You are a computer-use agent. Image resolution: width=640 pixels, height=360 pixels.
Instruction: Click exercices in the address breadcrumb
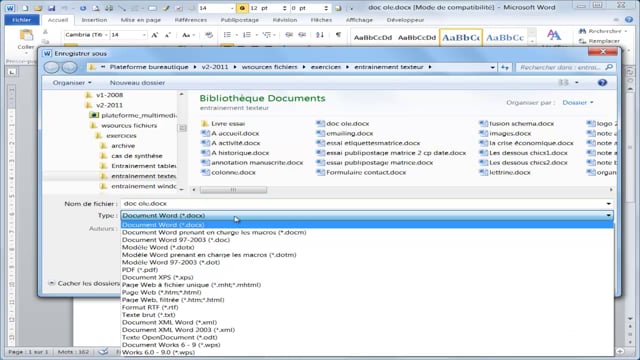(x=326, y=67)
